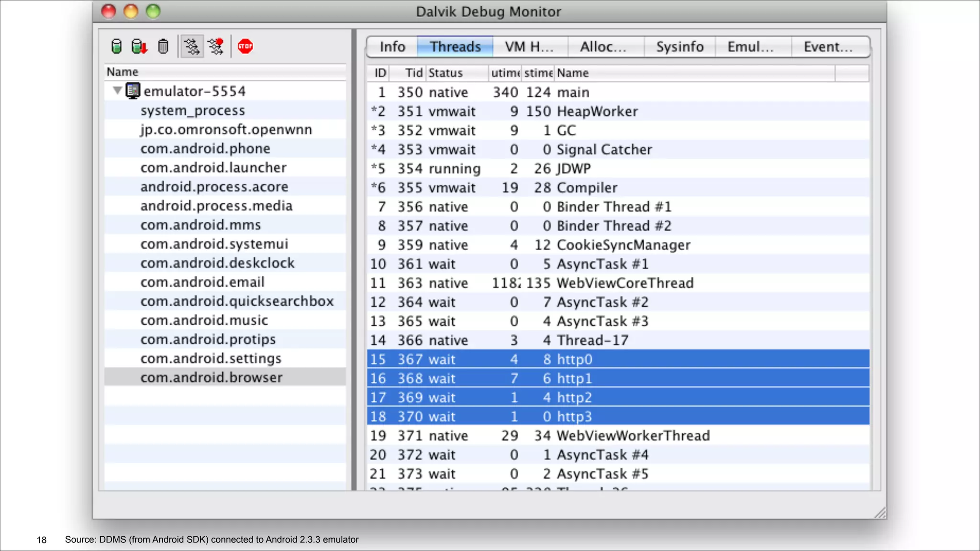Screen dimensions: 980x551
Task: Select com.android.phone process
Action: pos(225,149)
